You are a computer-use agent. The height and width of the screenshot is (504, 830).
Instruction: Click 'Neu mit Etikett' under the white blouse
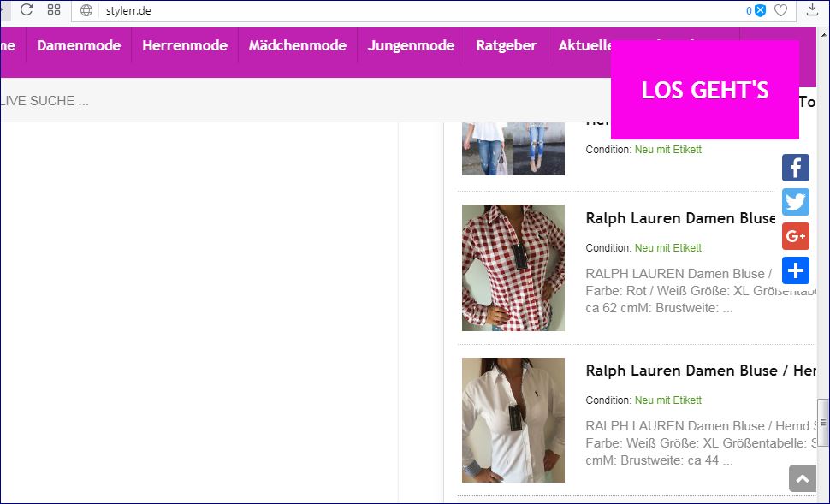click(668, 400)
